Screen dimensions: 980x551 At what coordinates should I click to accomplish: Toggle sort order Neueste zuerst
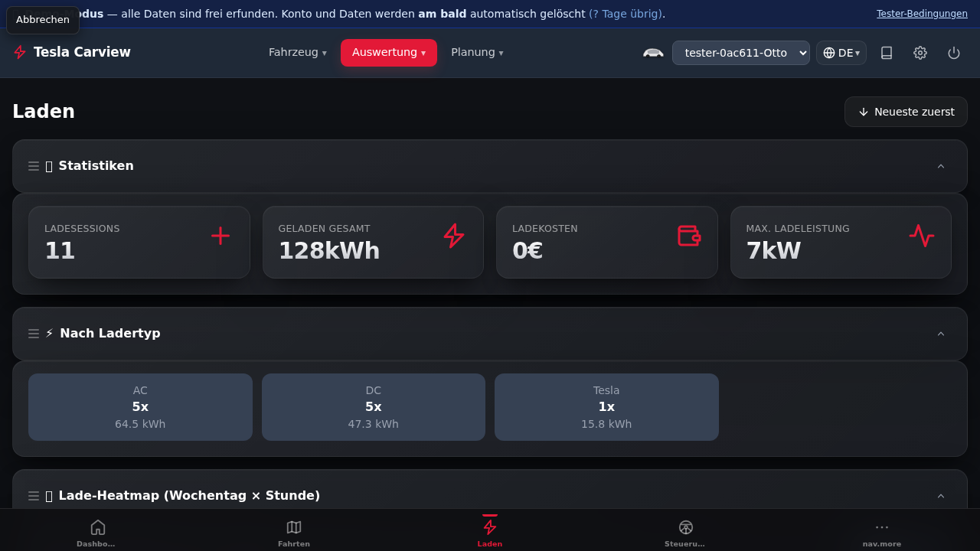(906, 112)
